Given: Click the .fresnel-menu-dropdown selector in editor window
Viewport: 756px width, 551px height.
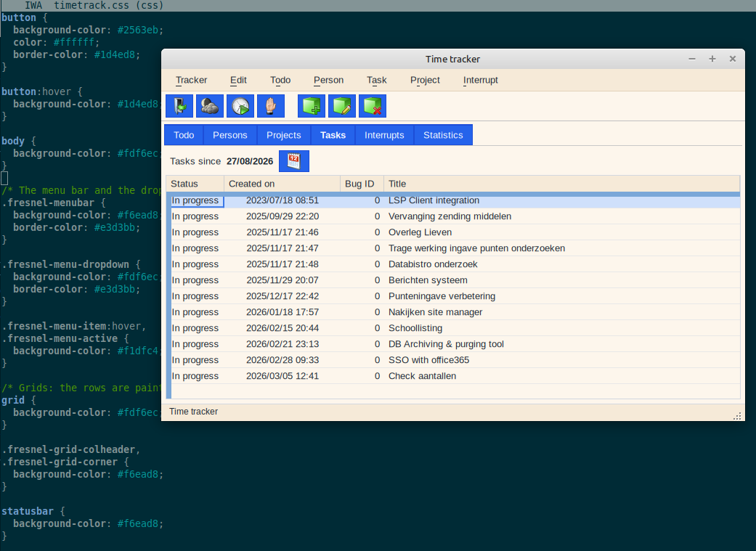Looking at the screenshot, I should coord(65,264).
